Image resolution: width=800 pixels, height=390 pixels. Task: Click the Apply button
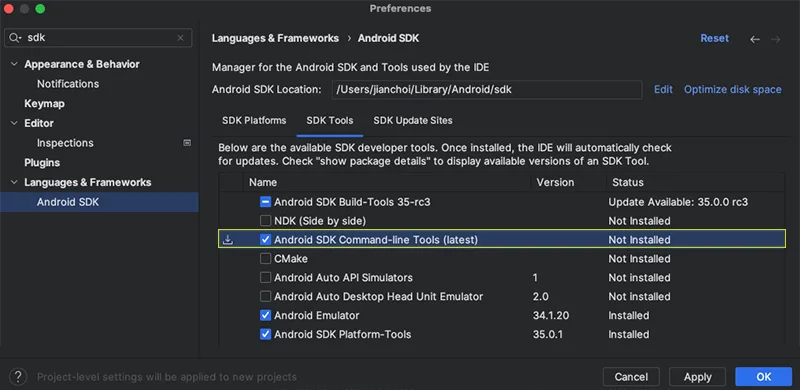(x=697, y=377)
